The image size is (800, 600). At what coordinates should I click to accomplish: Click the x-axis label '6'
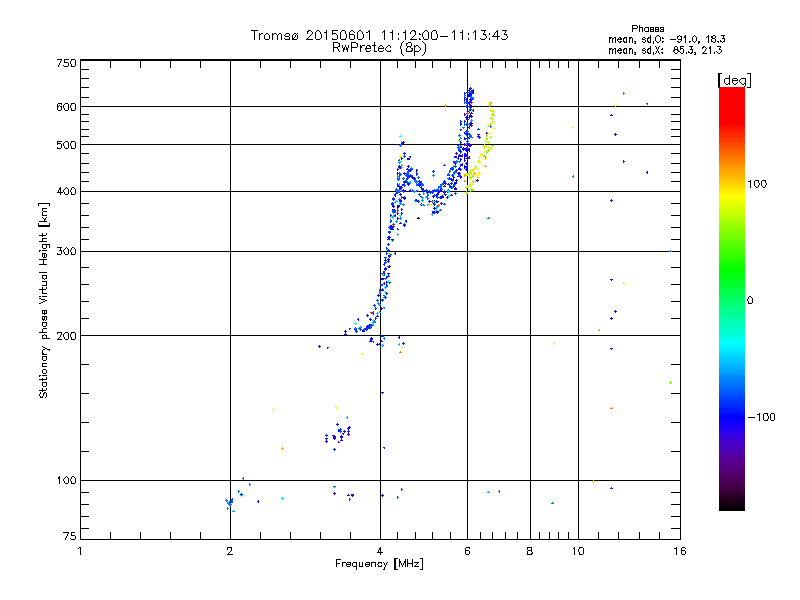[x=467, y=551]
